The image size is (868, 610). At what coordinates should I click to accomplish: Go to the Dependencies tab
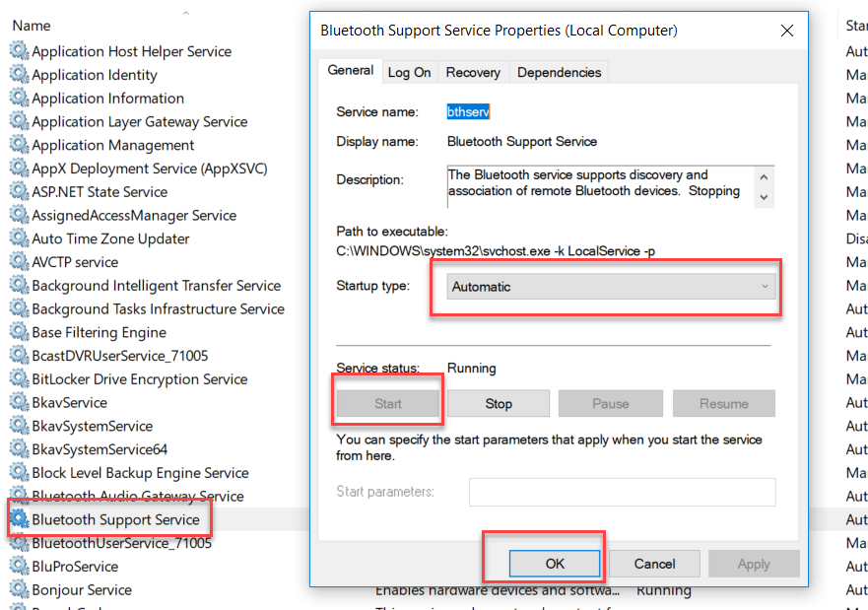coord(559,72)
